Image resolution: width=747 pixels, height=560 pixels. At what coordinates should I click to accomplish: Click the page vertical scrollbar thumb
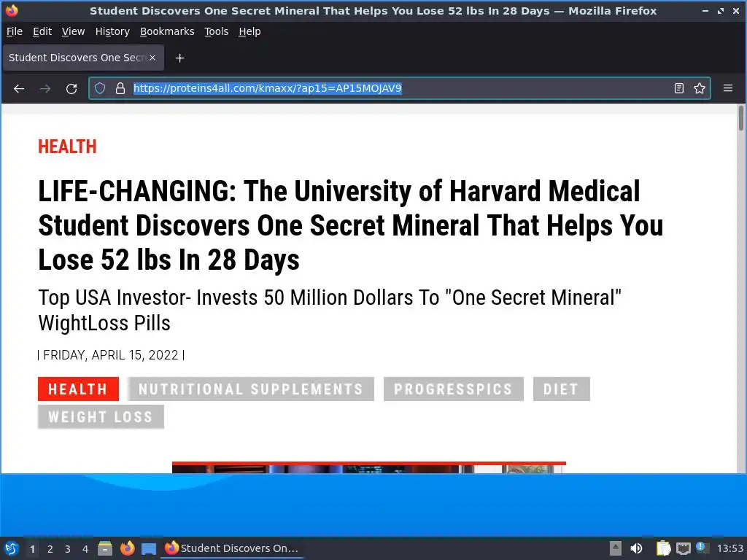point(741,118)
